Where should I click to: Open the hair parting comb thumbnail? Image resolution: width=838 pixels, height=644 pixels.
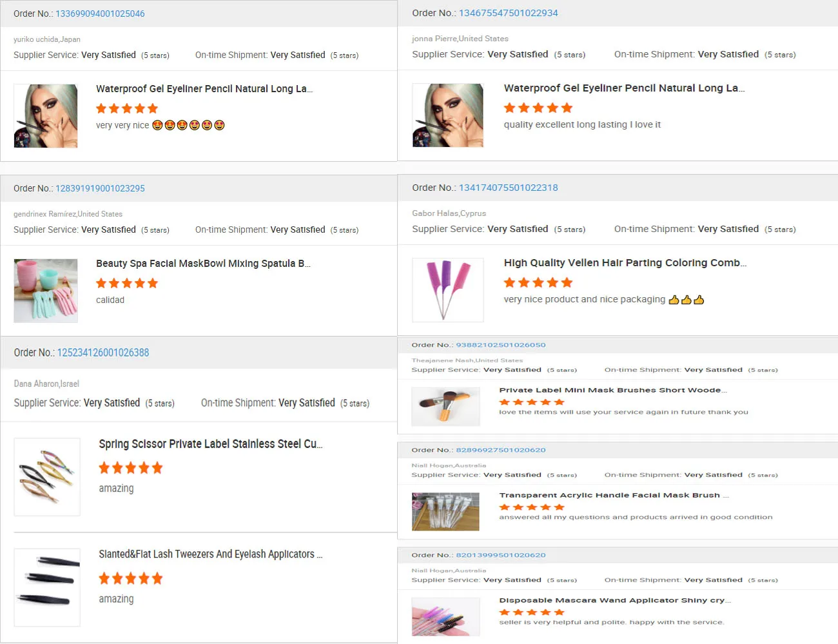point(447,290)
